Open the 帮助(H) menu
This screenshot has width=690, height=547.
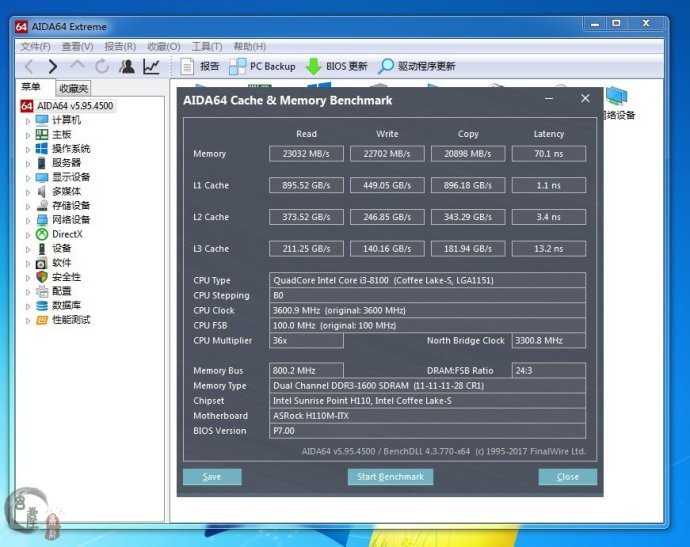[250, 47]
